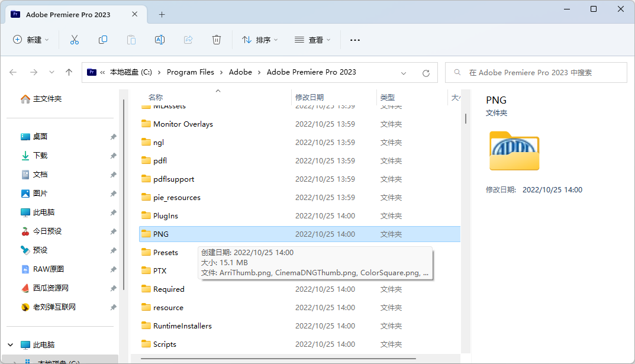Screen dimensions: 635x364
Task: Open RAW原图 in sidebar
Action: click(x=42, y=269)
